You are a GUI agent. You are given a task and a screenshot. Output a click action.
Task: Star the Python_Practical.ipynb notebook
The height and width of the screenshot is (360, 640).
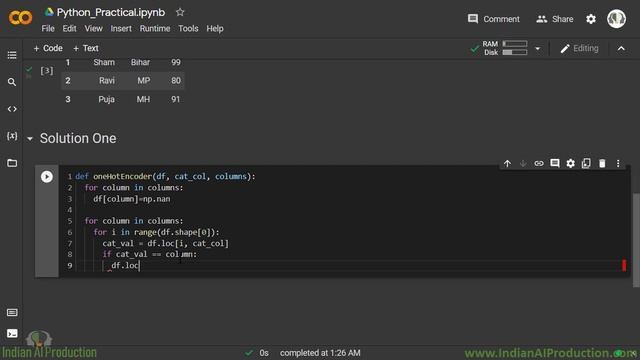(180, 12)
